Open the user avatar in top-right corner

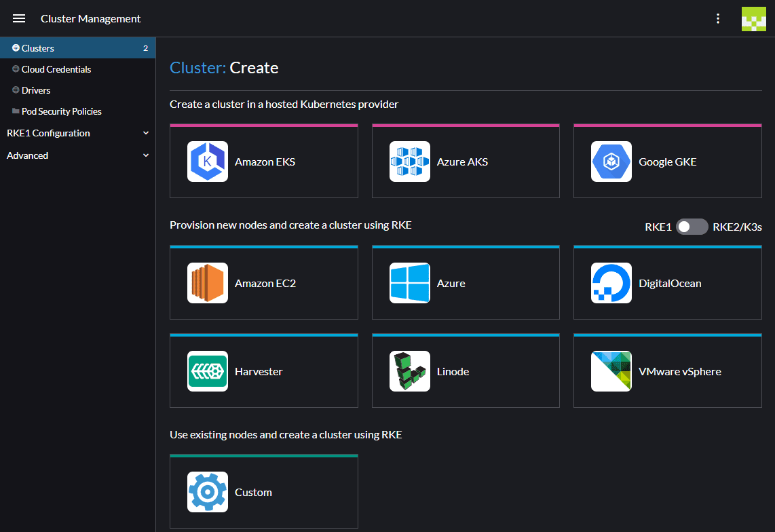click(x=753, y=18)
